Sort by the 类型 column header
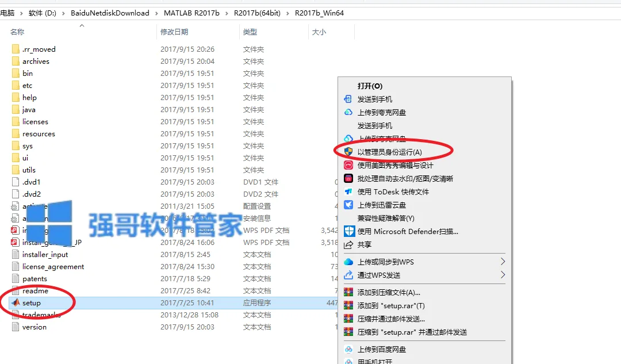621x364 pixels. [x=250, y=32]
